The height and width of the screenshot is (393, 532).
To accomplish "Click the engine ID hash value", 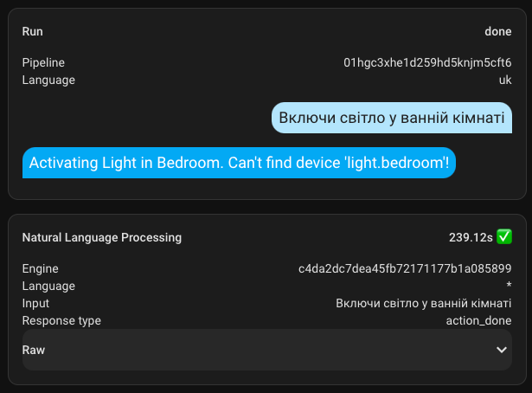I will (x=405, y=269).
